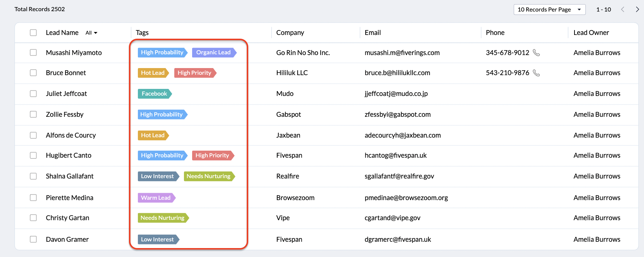Click email pmedinae@browsezoom.org
This screenshot has width=644, height=257.
(406, 197)
